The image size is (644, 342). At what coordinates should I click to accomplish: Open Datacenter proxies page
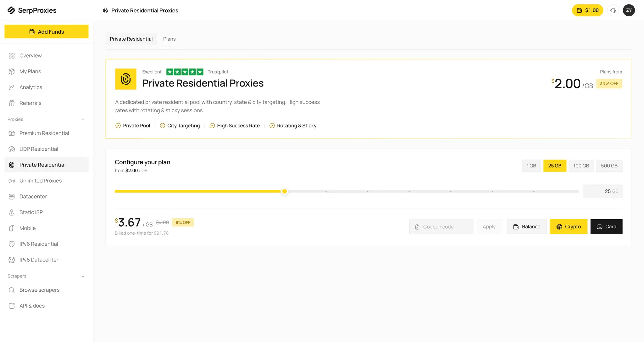coord(47,197)
